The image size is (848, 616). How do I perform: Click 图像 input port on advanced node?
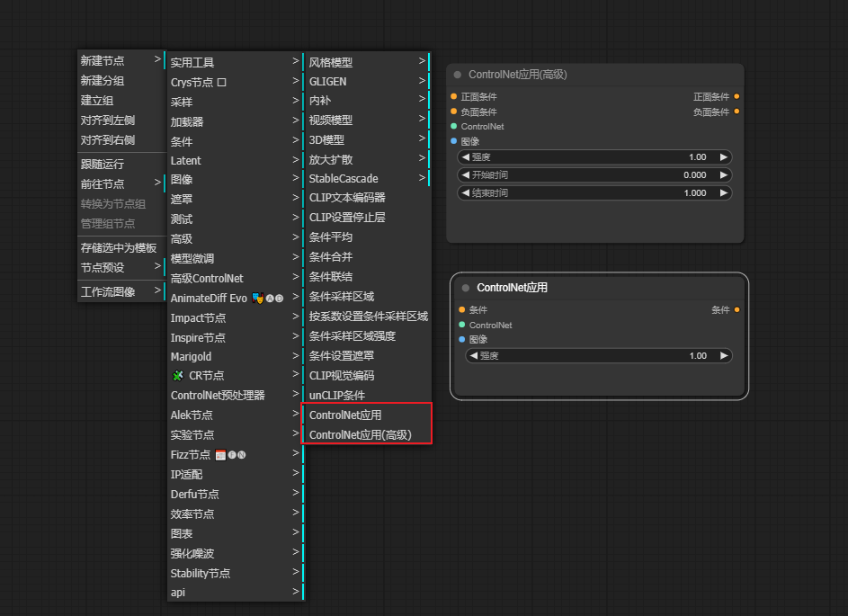[454, 140]
